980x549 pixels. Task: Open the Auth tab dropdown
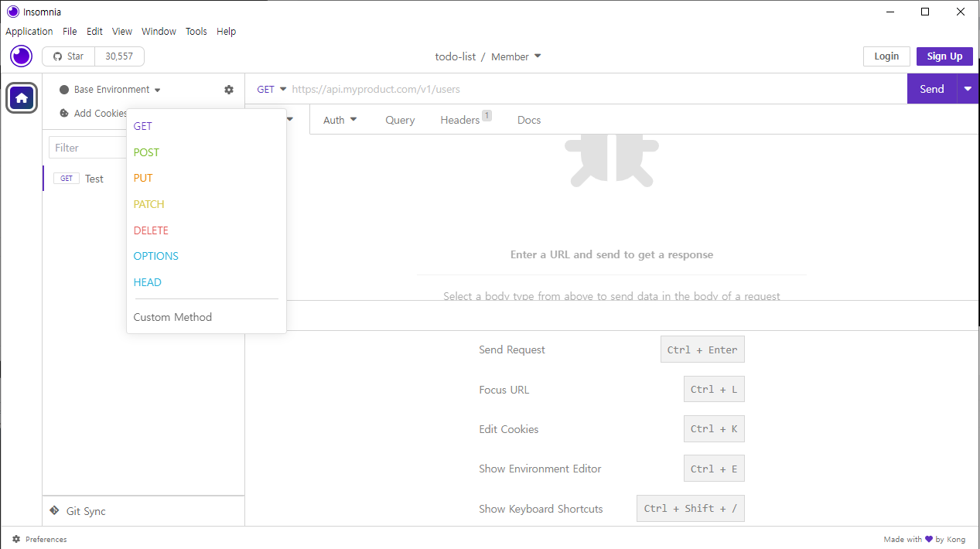[x=340, y=120]
